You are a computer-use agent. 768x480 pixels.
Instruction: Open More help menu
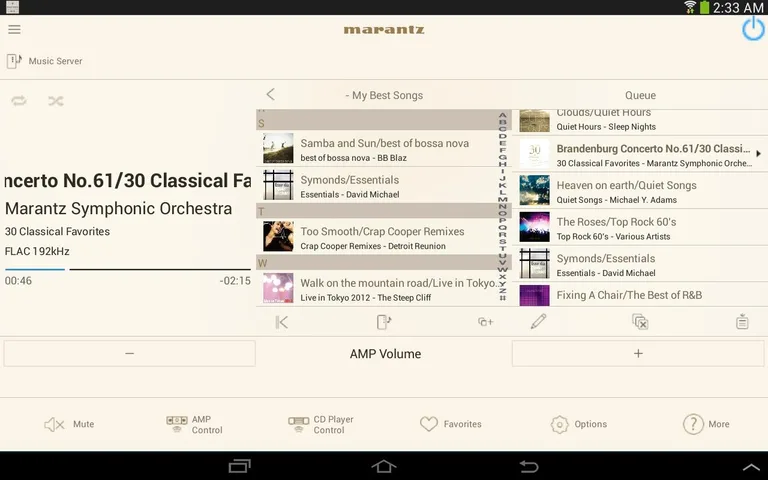[706, 424]
